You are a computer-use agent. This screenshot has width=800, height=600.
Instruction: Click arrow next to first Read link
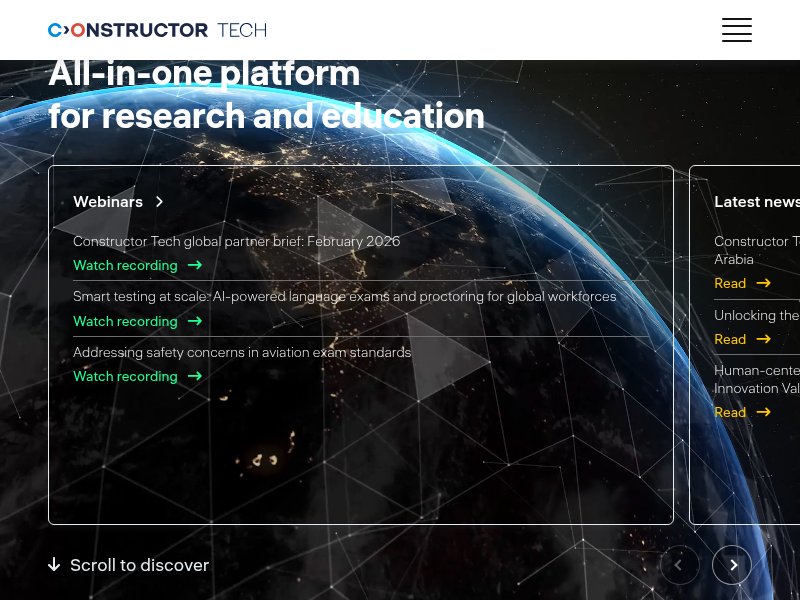coord(764,283)
